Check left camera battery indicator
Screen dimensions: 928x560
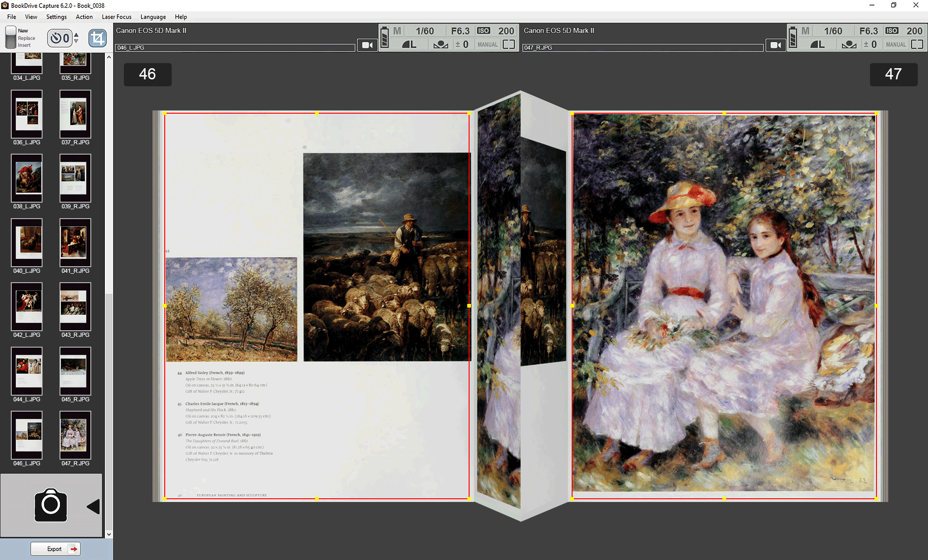click(384, 38)
